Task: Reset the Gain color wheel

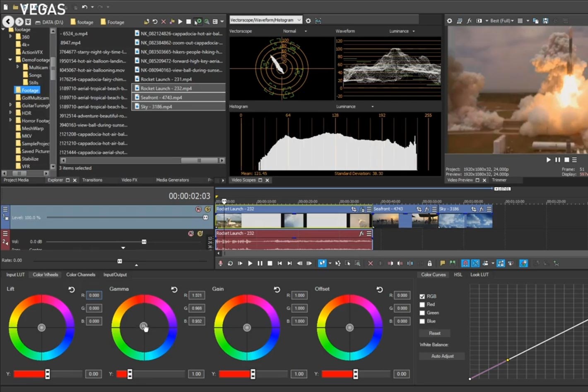Action: point(277,290)
